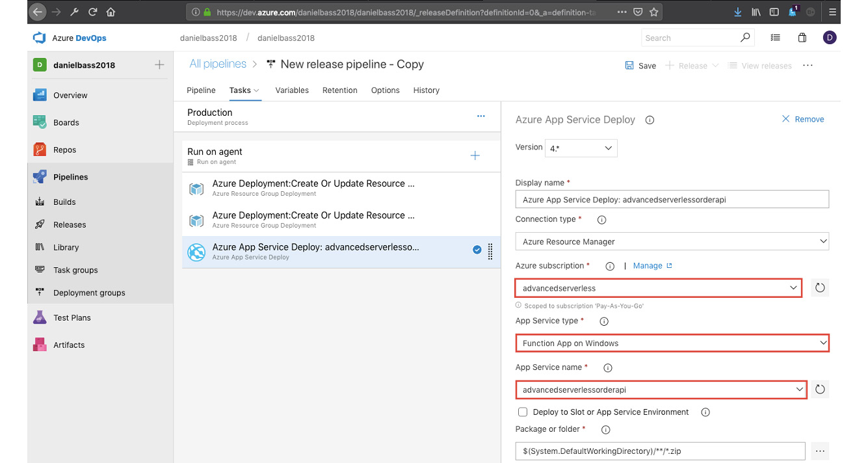Viewport: 868px width, 463px height.
Task: Toggle the Azure App Service Deploy task checkmark
Action: point(477,250)
